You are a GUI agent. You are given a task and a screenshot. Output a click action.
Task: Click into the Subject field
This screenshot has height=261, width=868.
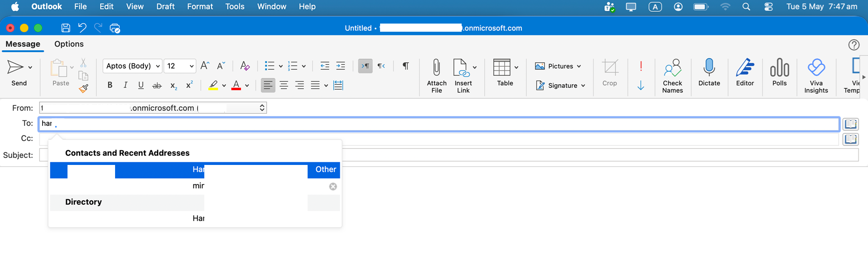pyautogui.click(x=448, y=155)
